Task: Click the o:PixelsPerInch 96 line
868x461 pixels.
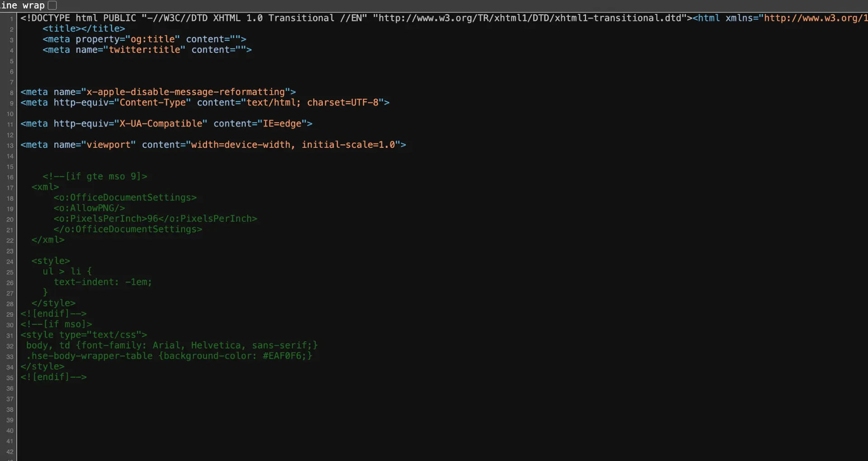Action: coord(155,219)
